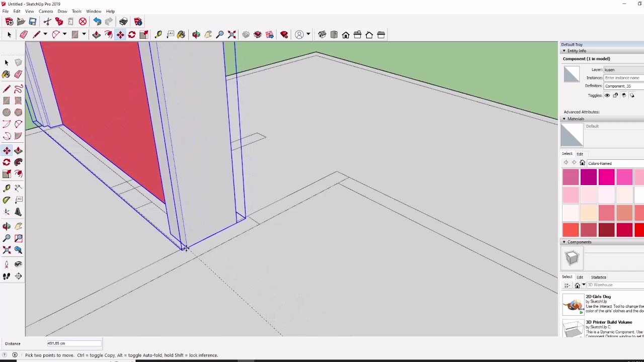Save the model with the floppy disk icon
Viewport: 644px width, 362px height.
33,22
